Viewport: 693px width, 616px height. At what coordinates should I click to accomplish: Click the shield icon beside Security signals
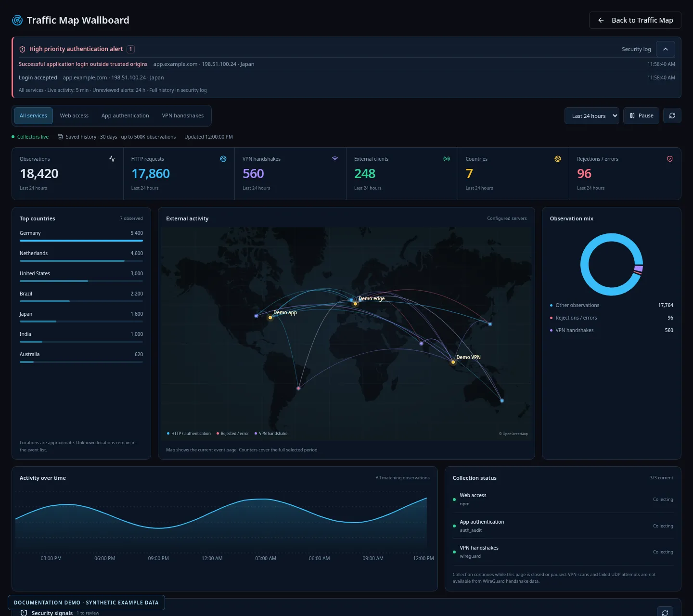24,613
